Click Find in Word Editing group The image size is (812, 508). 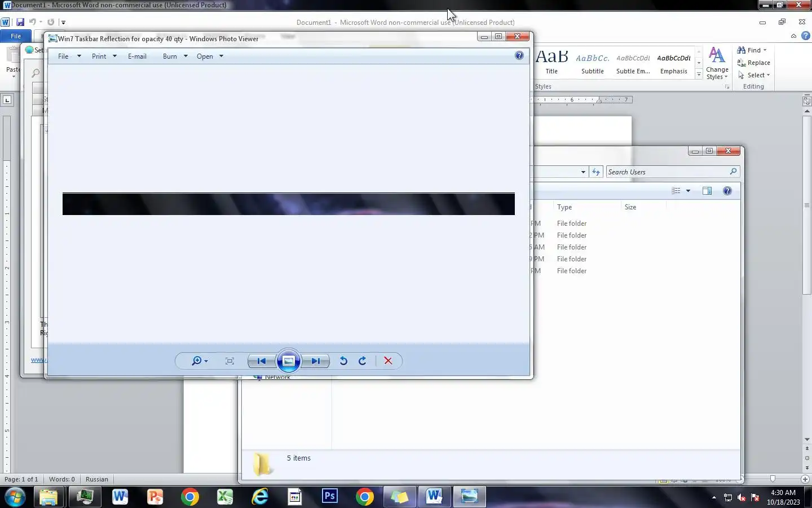(x=749, y=50)
